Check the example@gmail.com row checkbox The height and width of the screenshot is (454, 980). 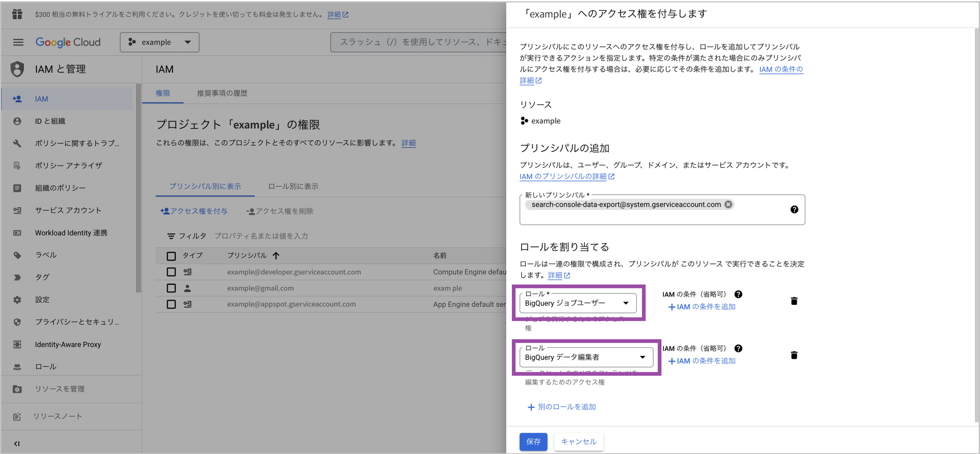pos(171,288)
